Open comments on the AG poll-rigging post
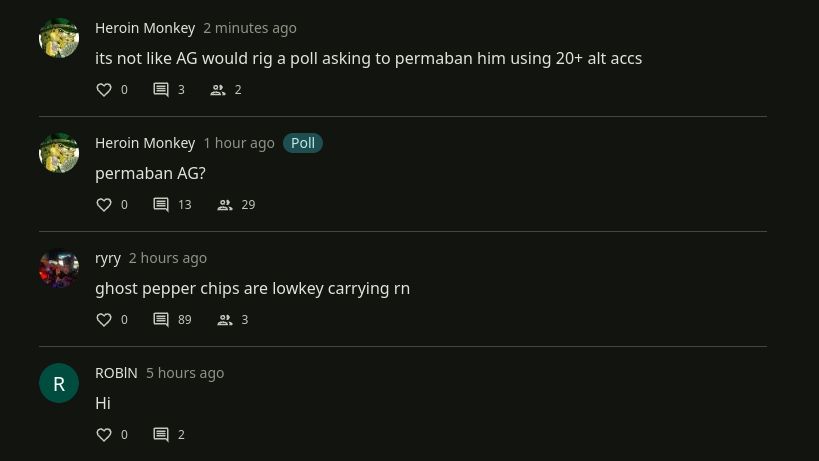Viewport: 819px width, 461px height. tap(161, 90)
